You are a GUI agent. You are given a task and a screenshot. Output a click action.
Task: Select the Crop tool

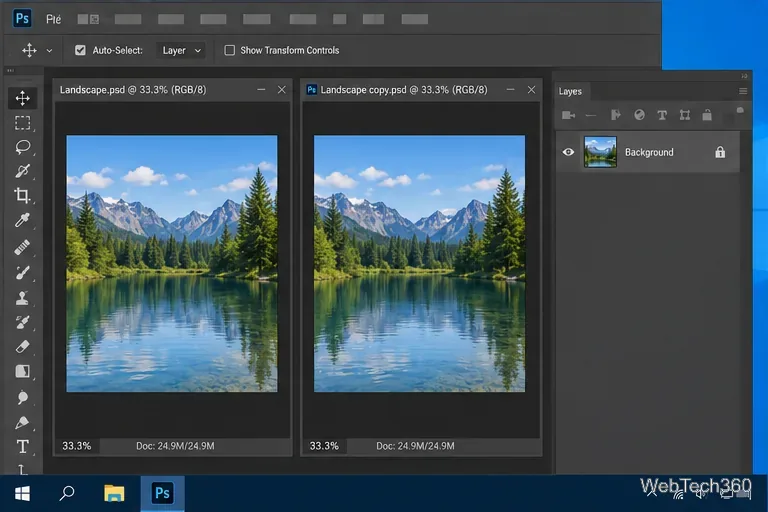tap(23, 195)
